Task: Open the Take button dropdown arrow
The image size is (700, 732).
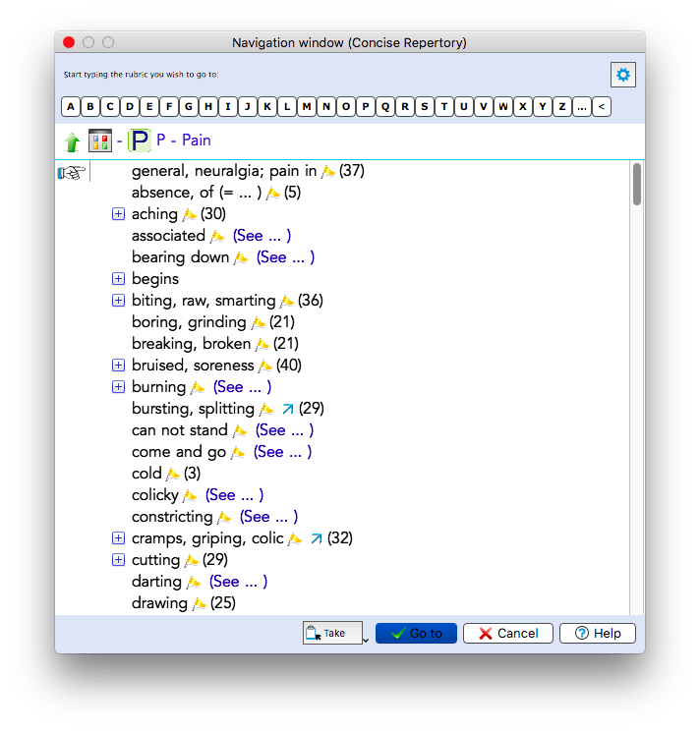Action: click(366, 640)
